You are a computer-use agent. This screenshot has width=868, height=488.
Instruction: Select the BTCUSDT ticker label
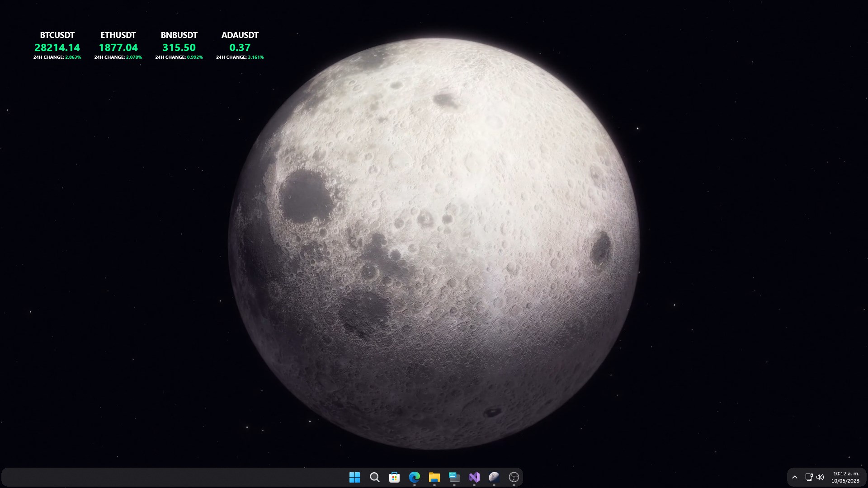click(x=57, y=34)
